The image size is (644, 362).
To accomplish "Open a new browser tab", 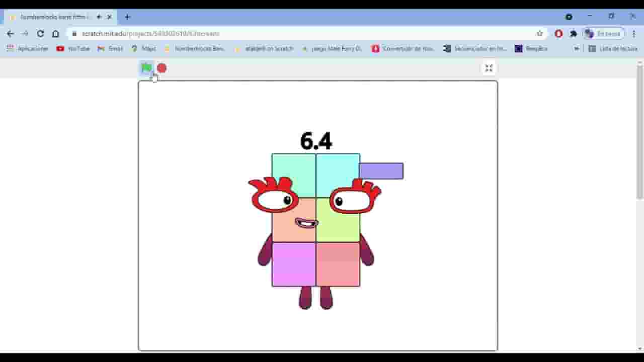I will click(127, 17).
